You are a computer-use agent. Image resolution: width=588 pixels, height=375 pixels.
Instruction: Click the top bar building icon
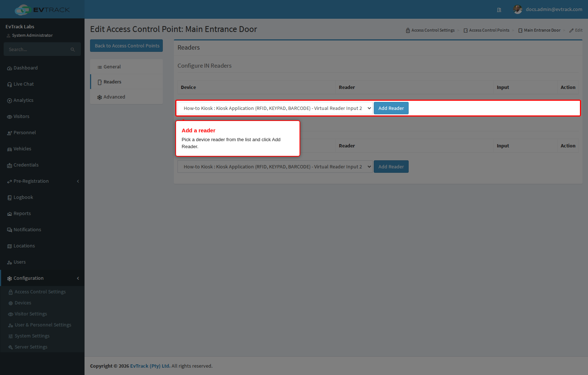tap(499, 10)
